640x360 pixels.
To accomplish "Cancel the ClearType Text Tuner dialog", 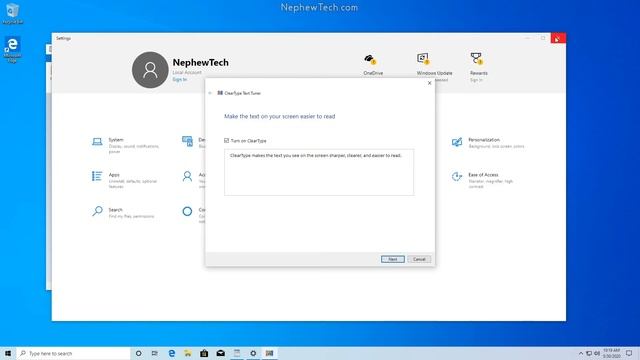I will tap(419, 259).
